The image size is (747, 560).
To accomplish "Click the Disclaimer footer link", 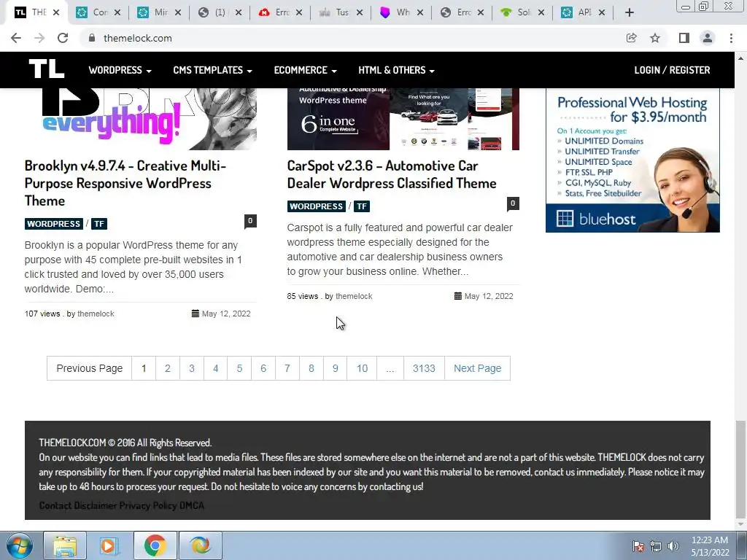I will coord(96,505).
